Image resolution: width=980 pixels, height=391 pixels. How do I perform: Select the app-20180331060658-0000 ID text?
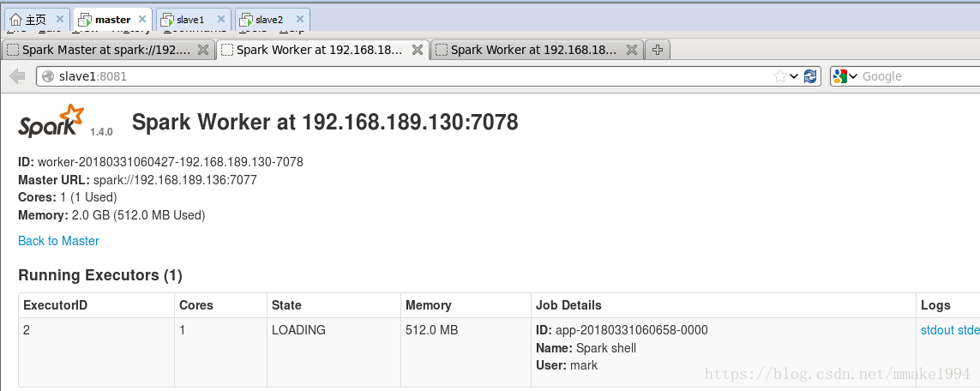pos(631,330)
